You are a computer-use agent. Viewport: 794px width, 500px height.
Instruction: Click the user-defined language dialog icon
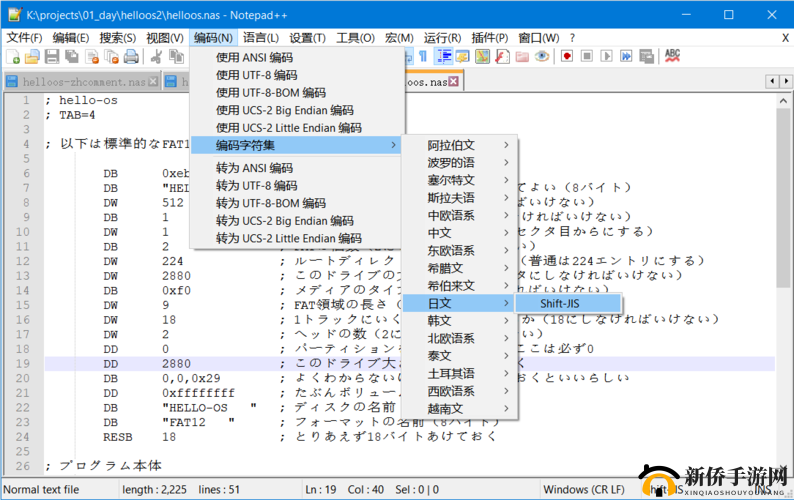(x=463, y=56)
